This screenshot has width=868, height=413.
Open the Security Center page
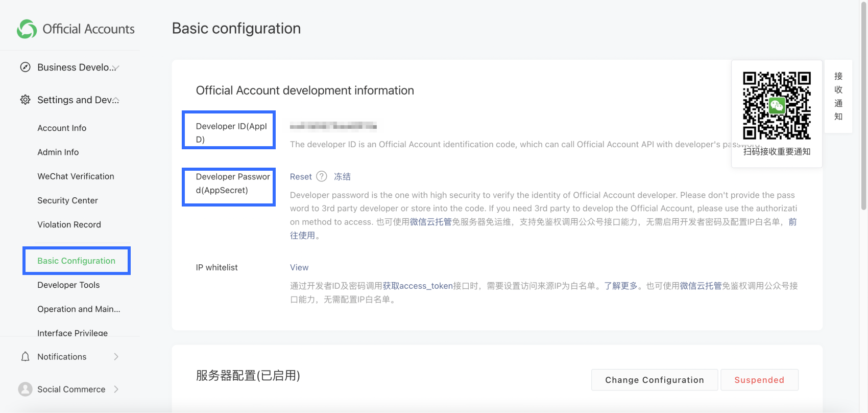(67, 200)
